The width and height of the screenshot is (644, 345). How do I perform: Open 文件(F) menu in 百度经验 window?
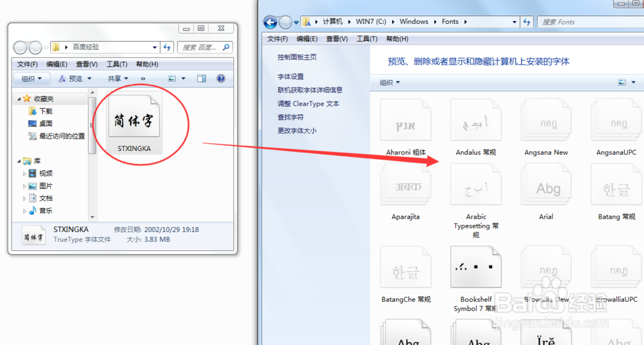(x=28, y=64)
